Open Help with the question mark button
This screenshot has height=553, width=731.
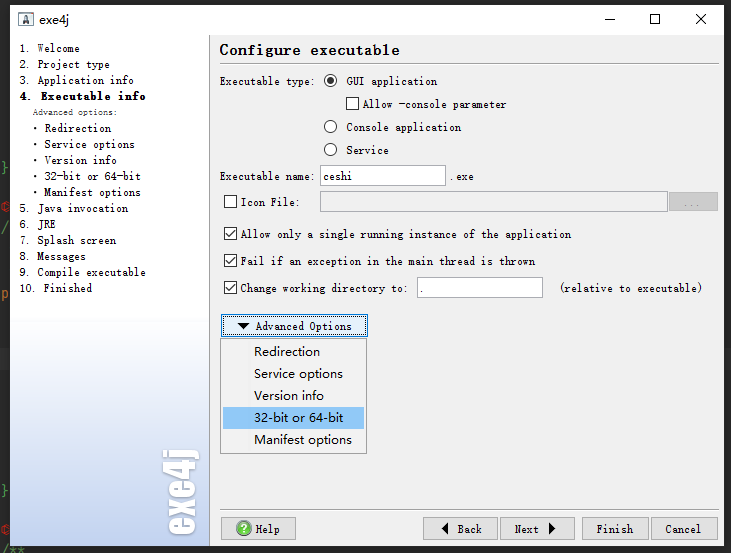[x=258, y=529]
